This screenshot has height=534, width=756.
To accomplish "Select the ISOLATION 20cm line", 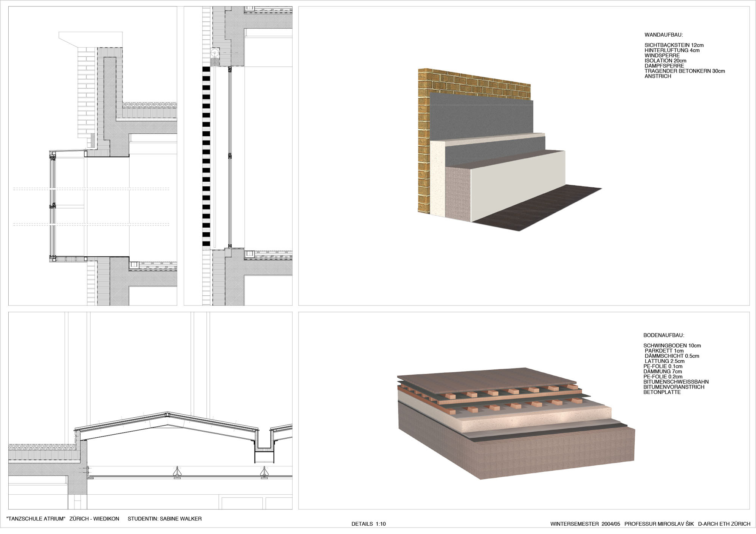I will coord(665,60).
